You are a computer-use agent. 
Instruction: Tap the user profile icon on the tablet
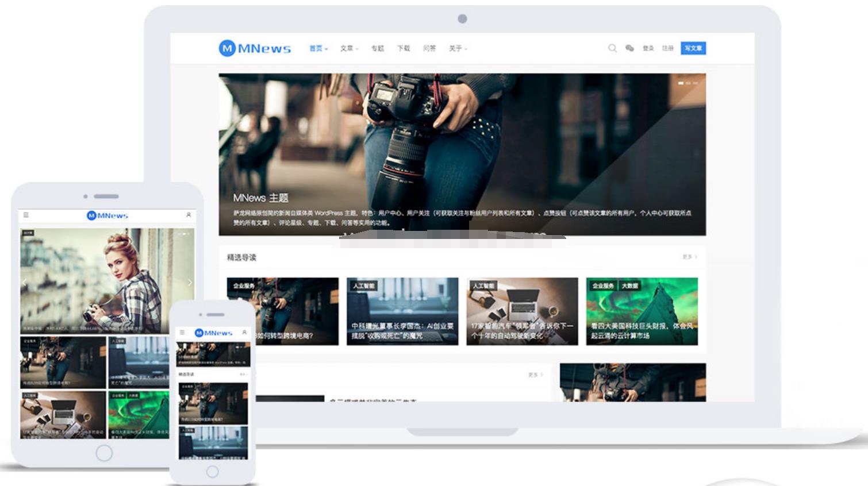tap(188, 215)
